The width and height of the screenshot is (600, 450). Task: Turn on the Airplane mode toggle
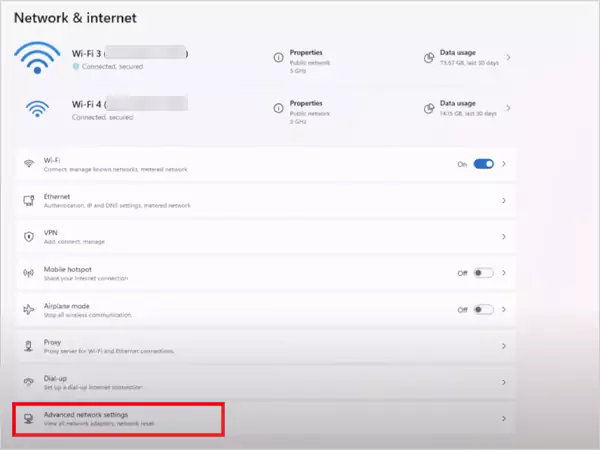tap(484, 309)
